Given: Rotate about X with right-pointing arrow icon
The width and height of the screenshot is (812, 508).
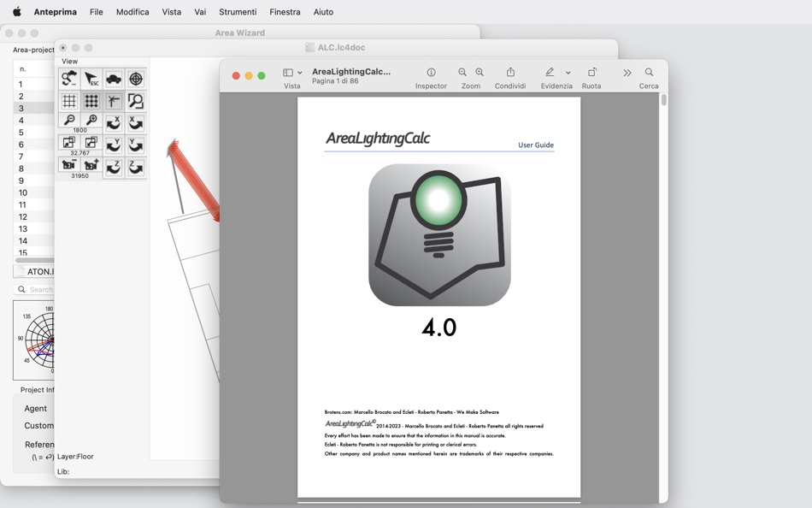Looking at the screenshot, I should 136,123.
